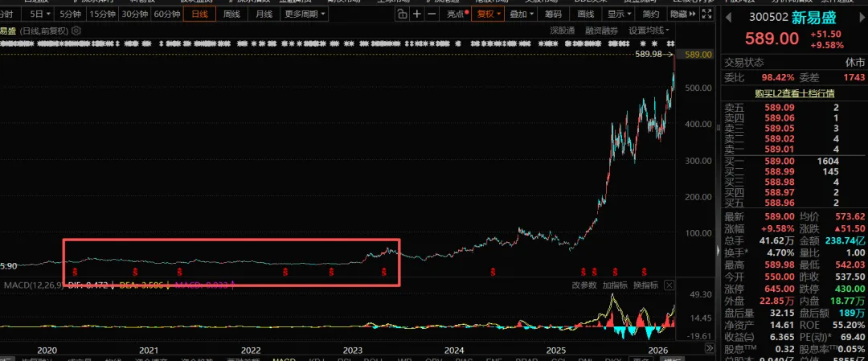Click the double-arrow scroll button below the axis
Viewport: 868px width, 361px height.
point(709,347)
